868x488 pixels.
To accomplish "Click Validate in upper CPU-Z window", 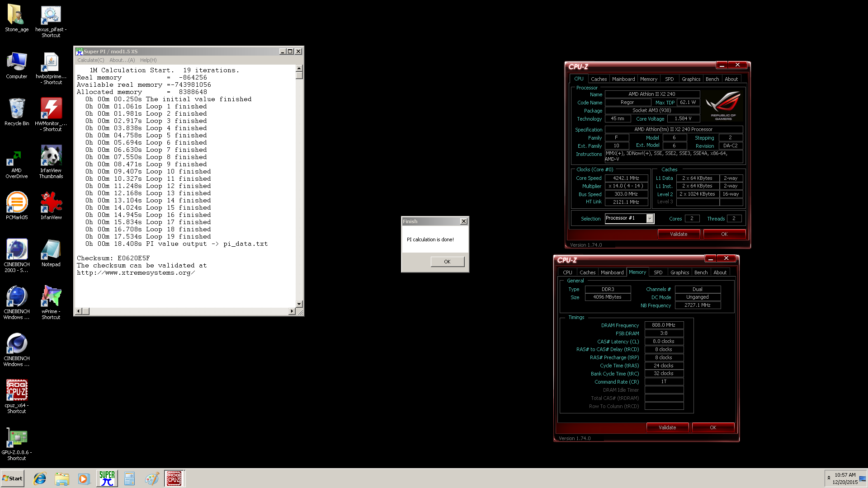I will 679,234.
